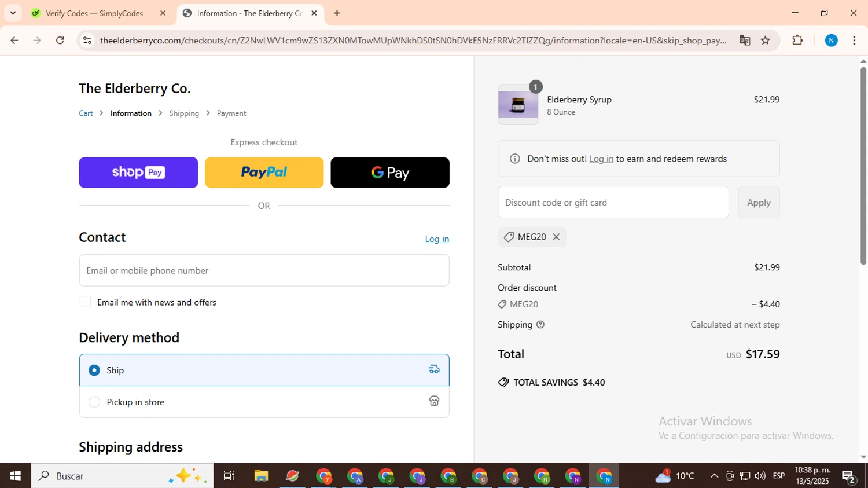The width and height of the screenshot is (868, 488).
Task: Open the weather widget showing 10°C
Action: (675, 476)
